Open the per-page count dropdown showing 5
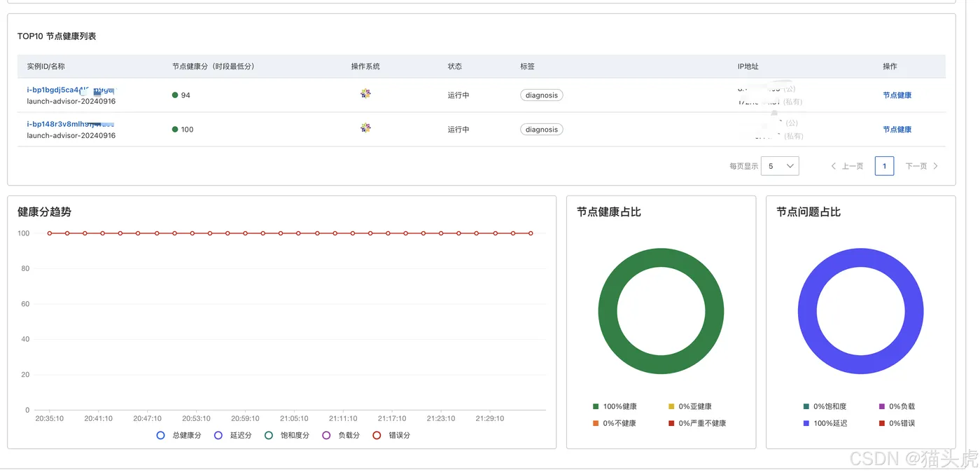This screenshot has width=980, height=475. 780,166
